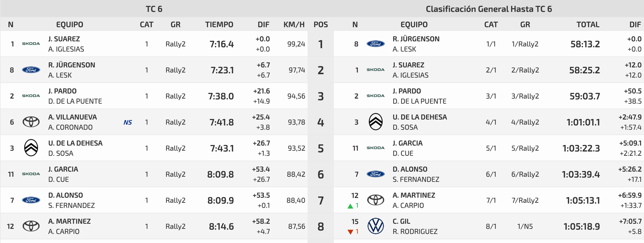Open driver J. PARDO in the TC 6 table

tap(62, 91)
